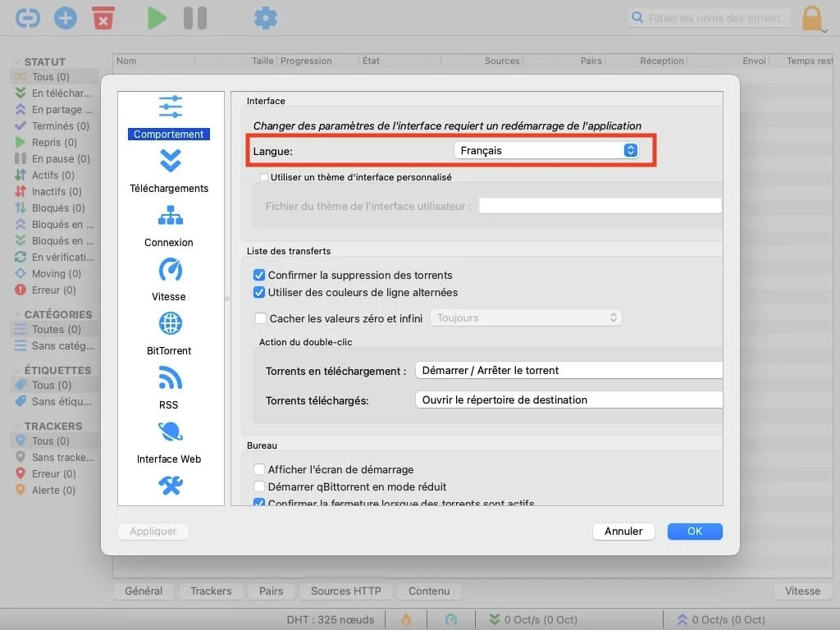Viewport: 840px width, 630px height.
Task: Click the DHT : 325 nœuds status text
Action: click(x=331, y=619)
